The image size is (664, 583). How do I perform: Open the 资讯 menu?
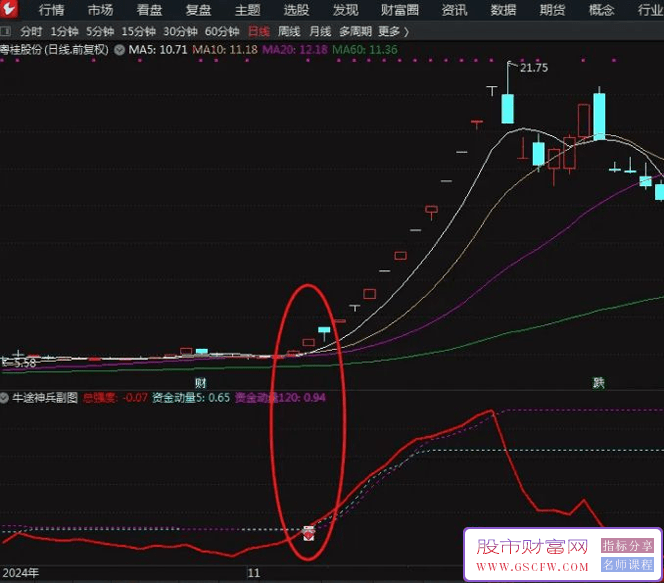(x=454, y=10)
